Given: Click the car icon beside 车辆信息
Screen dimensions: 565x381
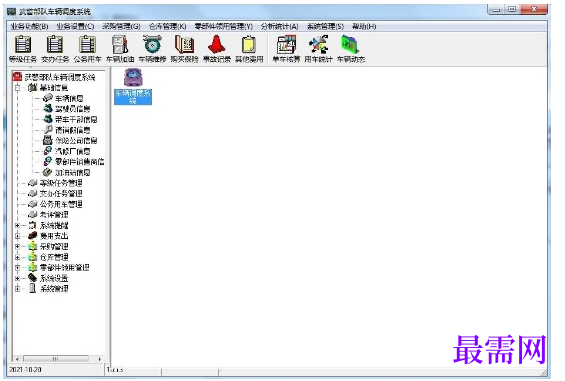Looking at the screenshot, I should click(48, 98).
